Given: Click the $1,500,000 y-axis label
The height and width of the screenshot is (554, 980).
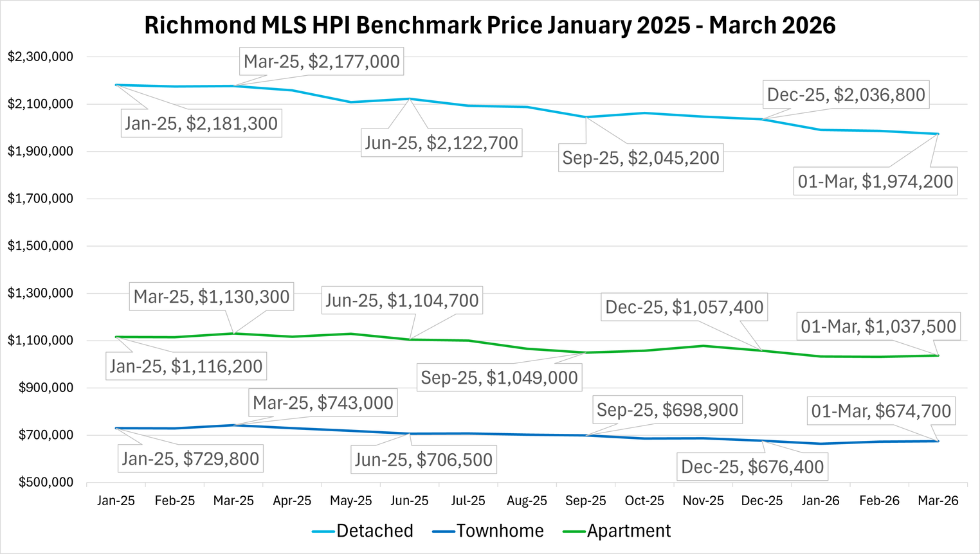Looking at the screenshot, I should 41,246.
